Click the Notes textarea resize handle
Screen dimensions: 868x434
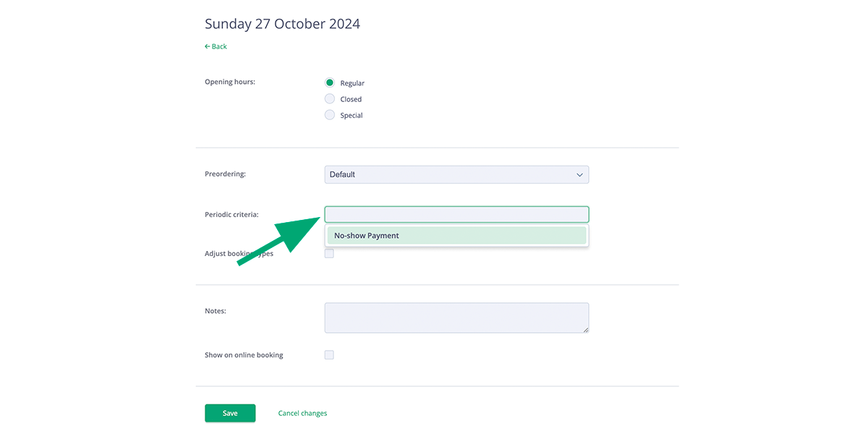pos(584,330)
